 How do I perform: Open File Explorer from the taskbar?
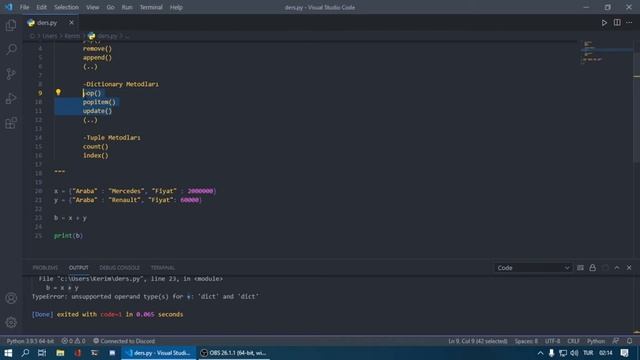[60, 353]
